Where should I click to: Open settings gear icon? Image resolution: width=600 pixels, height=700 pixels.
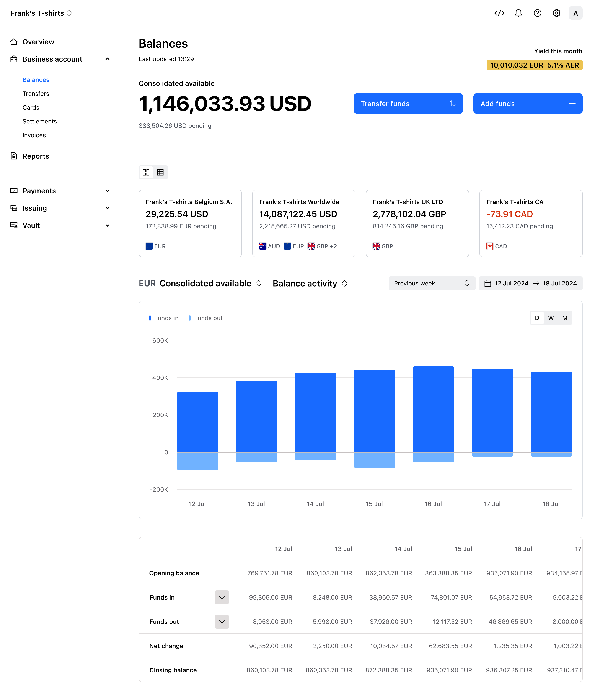point(556,13)
